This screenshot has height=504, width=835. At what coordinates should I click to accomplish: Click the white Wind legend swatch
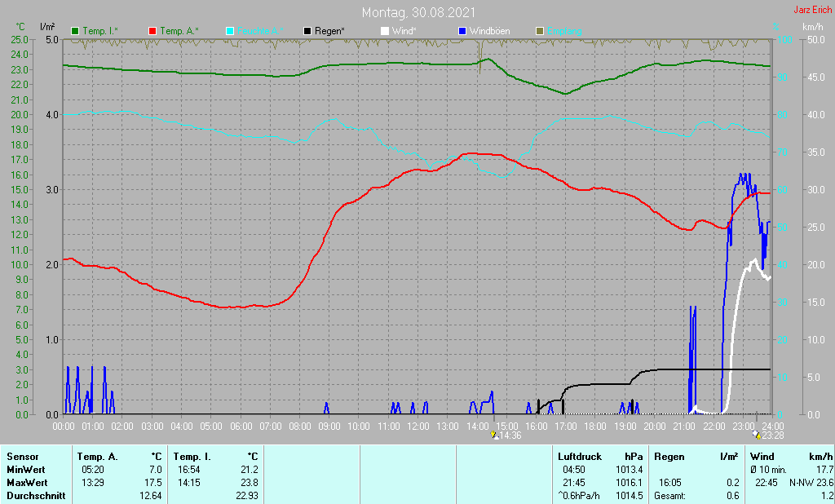(x=385, y=32)
